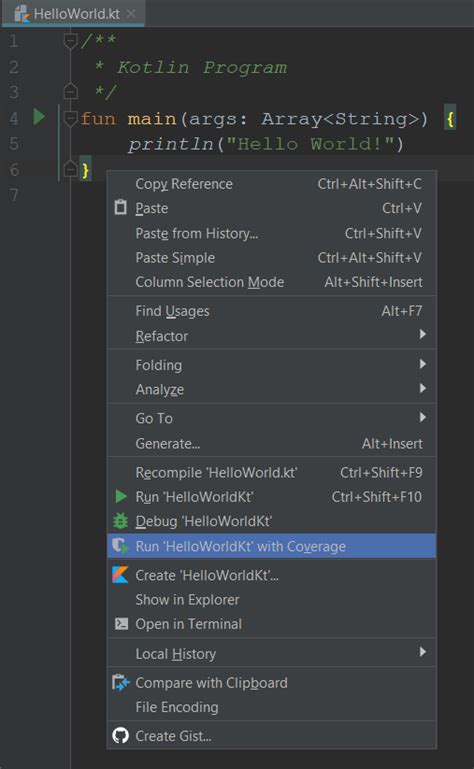
Task: Place cursor on println code line
Action: pyautogui.click(x=265, y=144)
